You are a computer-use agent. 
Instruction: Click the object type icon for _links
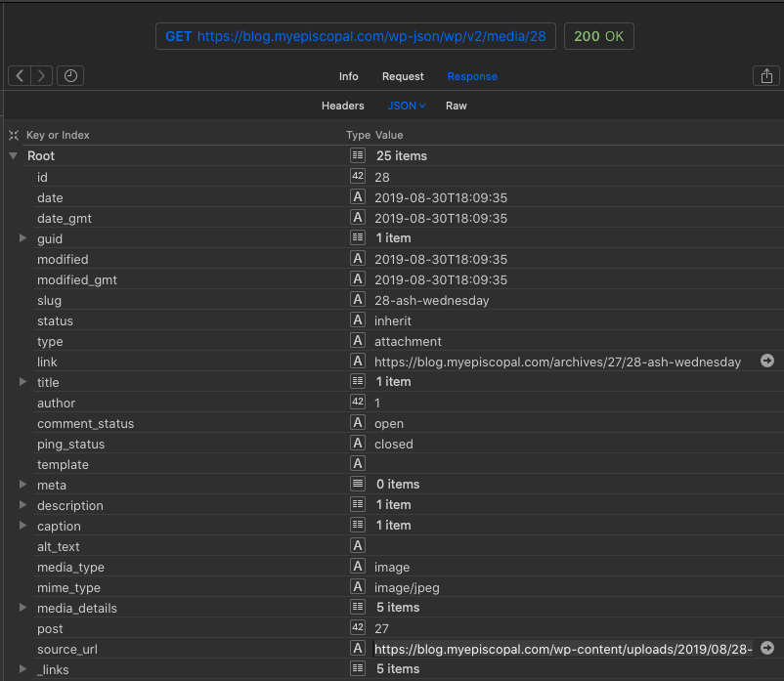click(x=358, y=668)
